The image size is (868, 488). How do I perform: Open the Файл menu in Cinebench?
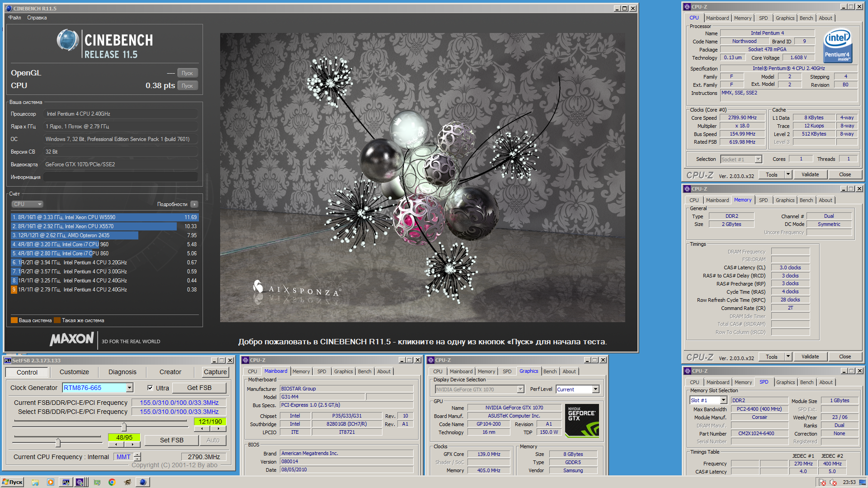pos(14,18)
